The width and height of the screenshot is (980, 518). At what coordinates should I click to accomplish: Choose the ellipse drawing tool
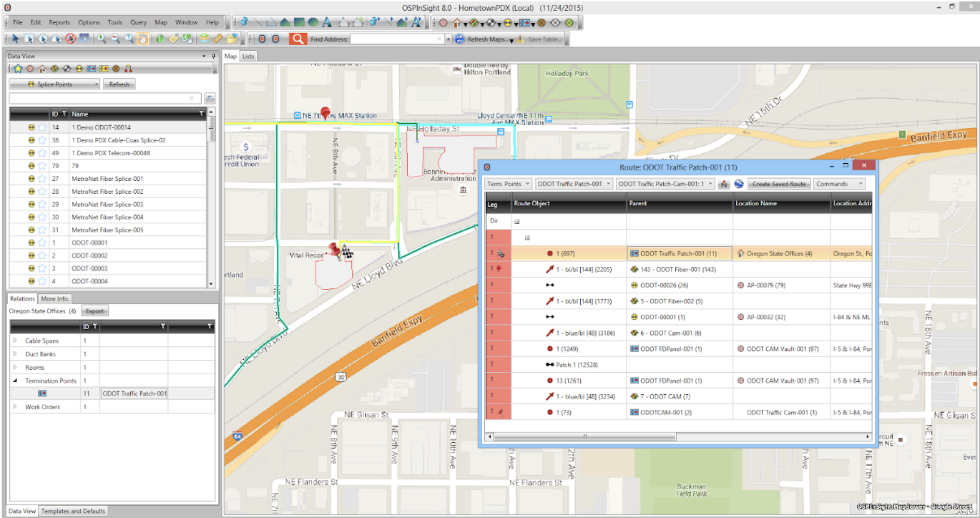313,22
